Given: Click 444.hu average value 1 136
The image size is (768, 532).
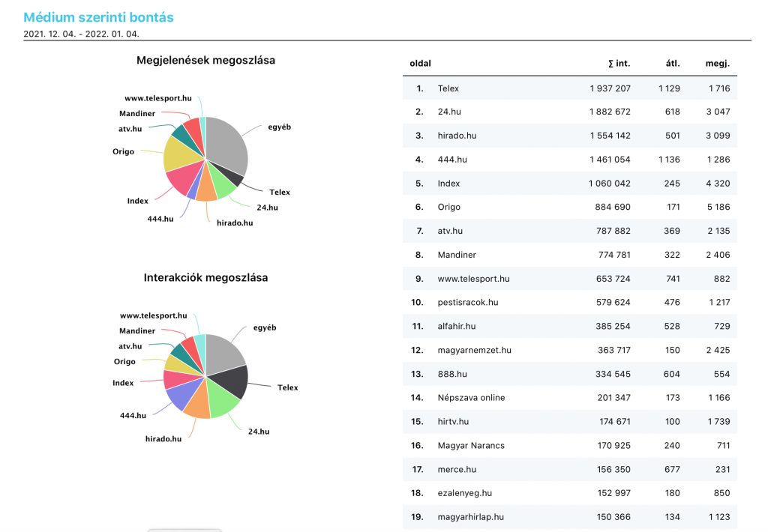Looking at the screenshot, I should (x=670, y=160).
